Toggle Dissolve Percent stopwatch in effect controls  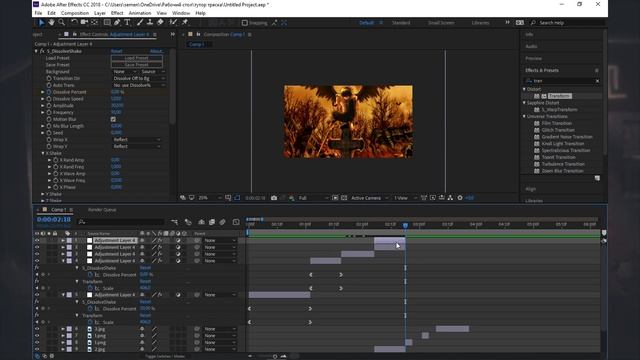click(49, 92)
